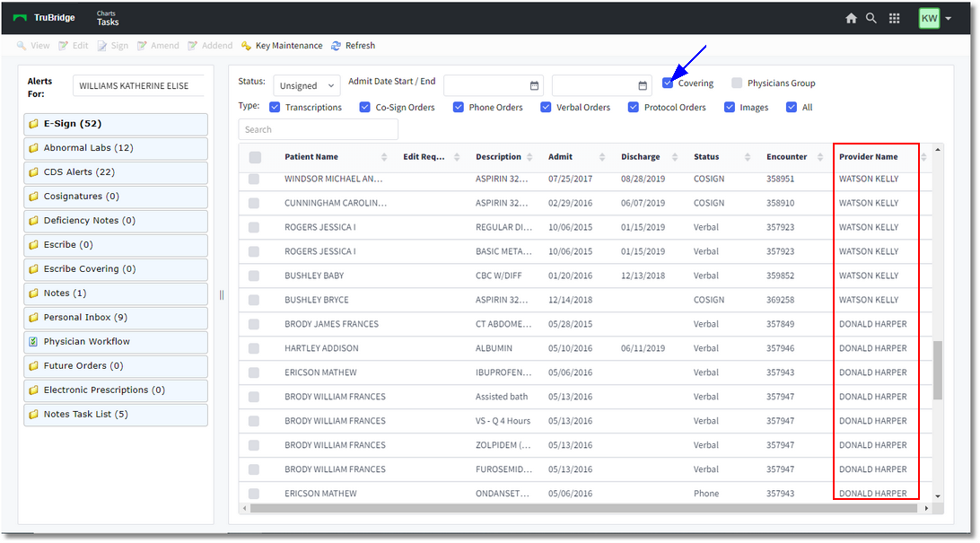The image size is (980, 543).
Task: Open CDS Alerts (22) folder
Action: point(116,172)
